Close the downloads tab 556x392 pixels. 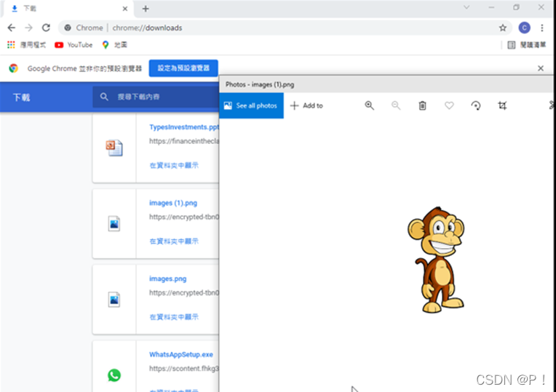[125, 9]
